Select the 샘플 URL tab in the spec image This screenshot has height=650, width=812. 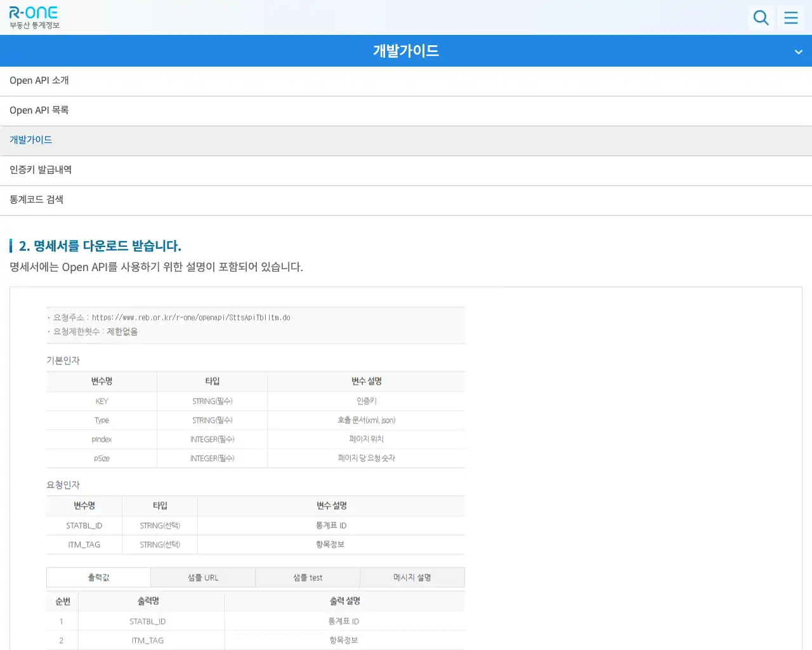203,578
